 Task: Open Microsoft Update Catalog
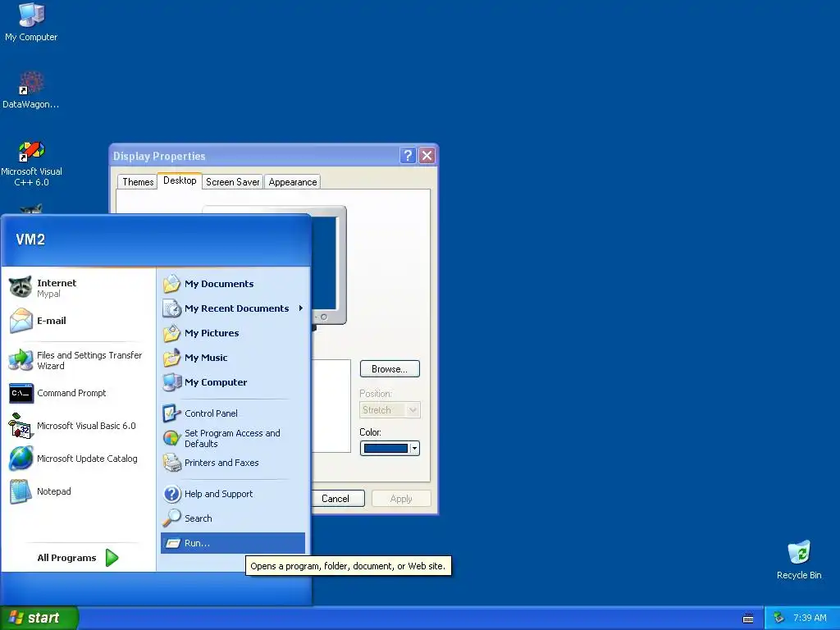click(78, 459)
